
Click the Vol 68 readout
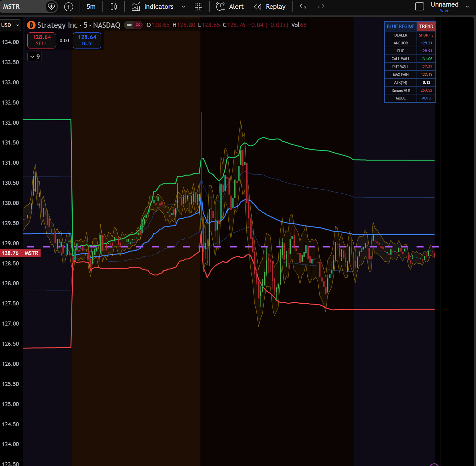[x=299, y=25]
